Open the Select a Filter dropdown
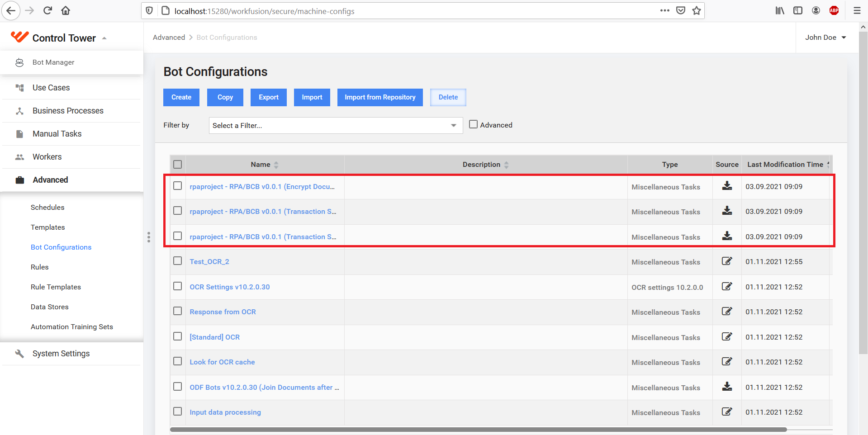 click(336, 125)
